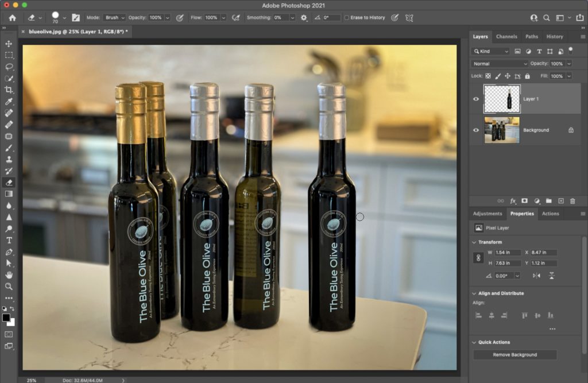The image size is (588, 383).
Task: Enable airbrush-style build-up effects
Action: pos(236,18)
